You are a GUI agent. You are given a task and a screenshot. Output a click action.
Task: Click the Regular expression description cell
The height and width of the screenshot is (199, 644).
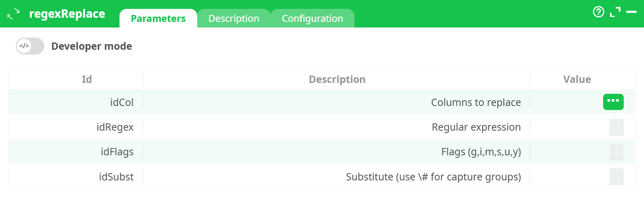[x=476, y=127]
